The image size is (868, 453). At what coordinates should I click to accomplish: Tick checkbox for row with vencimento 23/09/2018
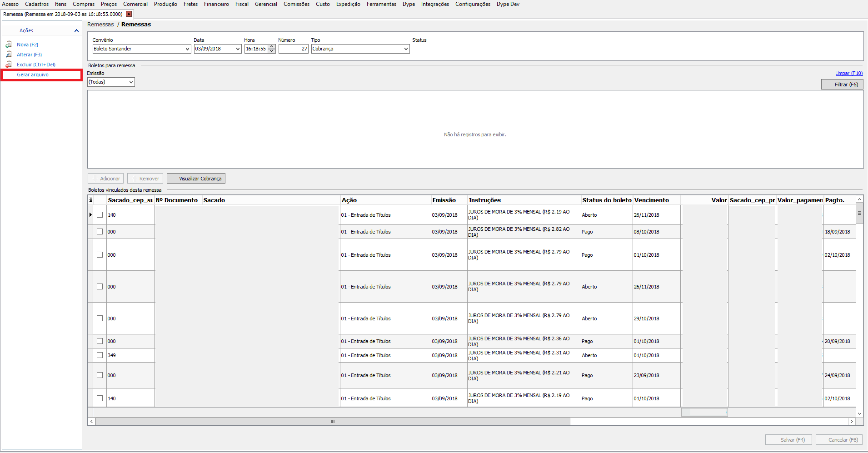[100, 375]
